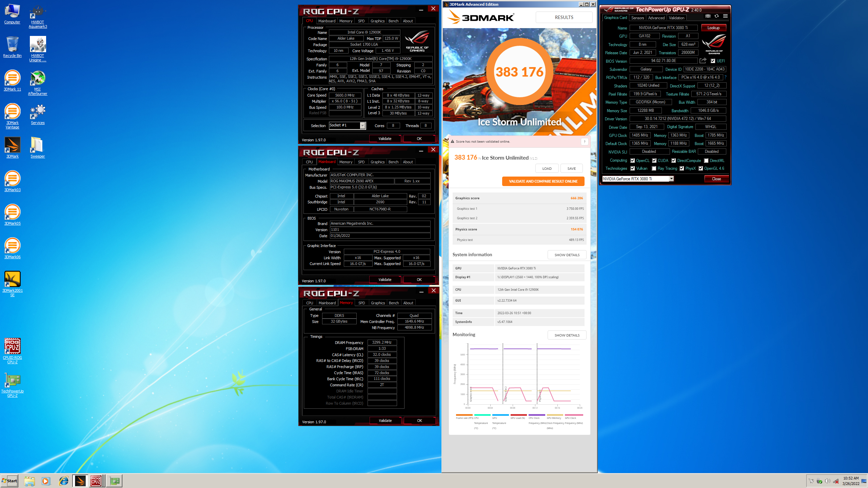Open Bench tab in top CPU-Z window
This screenshot has width=868, height=488.
pos(393,21)
